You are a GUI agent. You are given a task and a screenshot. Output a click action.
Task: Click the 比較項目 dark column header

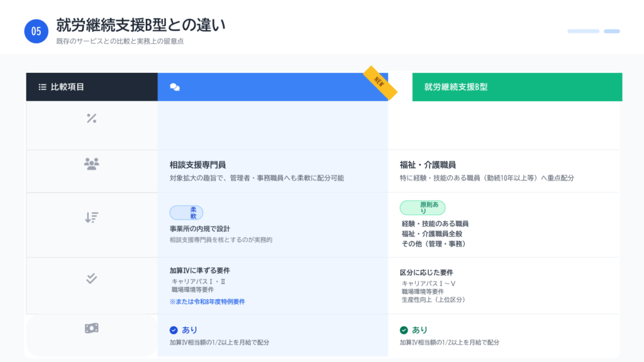click(92, 87)
